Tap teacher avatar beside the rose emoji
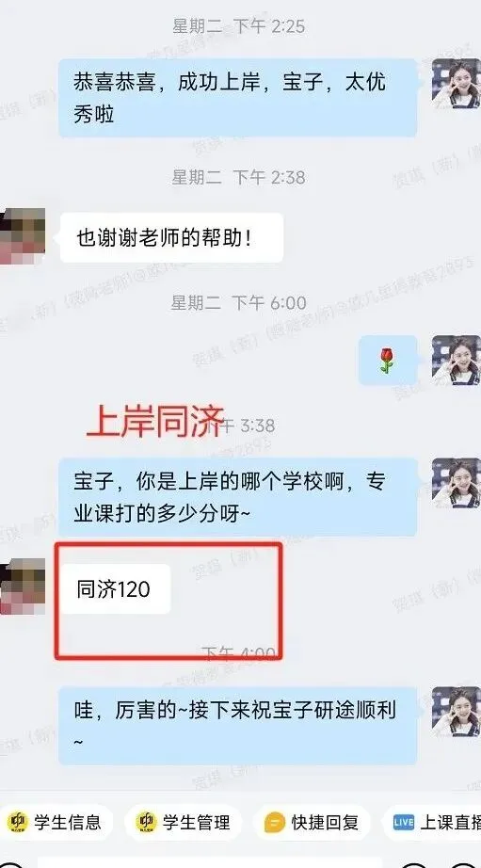Screen dimensions: 481x868 point(457,360)
